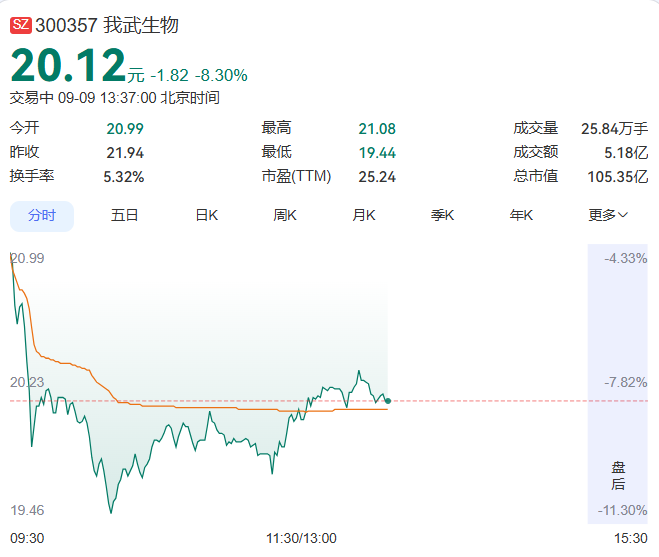Click the 总市值 value 105.35亿
Viewport: 659px width, 557px height.
click(x=618, y=177)
